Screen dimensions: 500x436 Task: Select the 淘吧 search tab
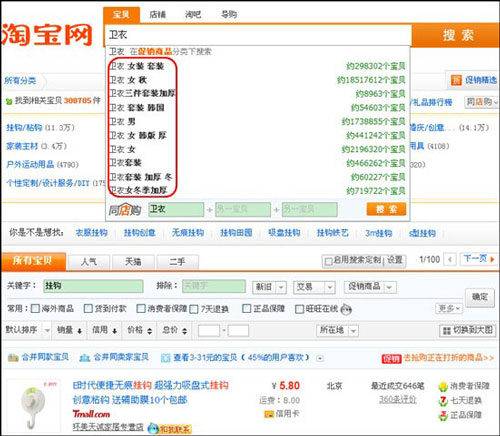point(193,15)
